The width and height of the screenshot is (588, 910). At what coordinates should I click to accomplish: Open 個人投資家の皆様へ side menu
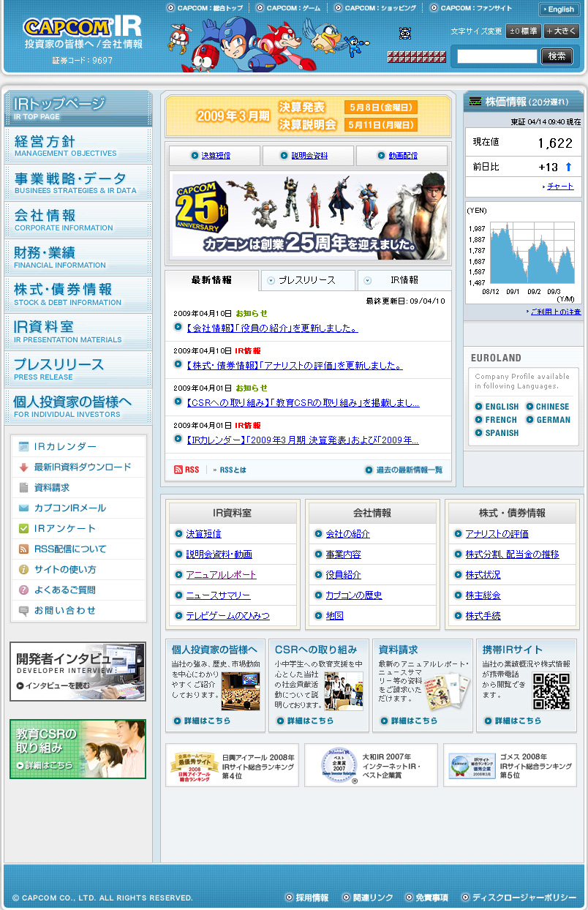[x=78, y=407]
